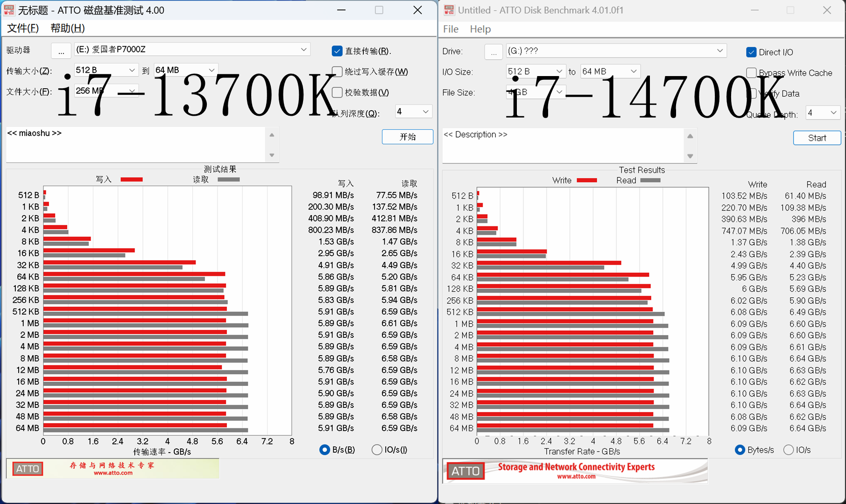
Task: Open the File menu in the Untitled window
Action: tap(451, 29)
